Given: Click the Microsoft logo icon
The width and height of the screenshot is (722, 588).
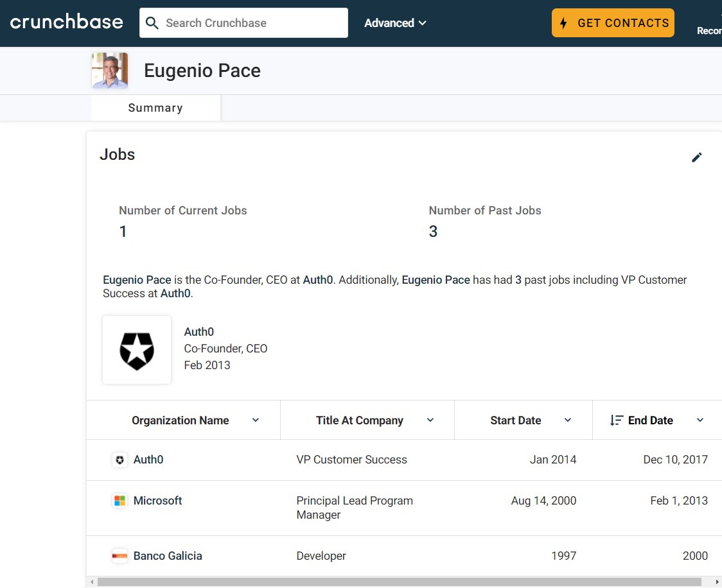Looking at the screenshot, I should 119,501.
